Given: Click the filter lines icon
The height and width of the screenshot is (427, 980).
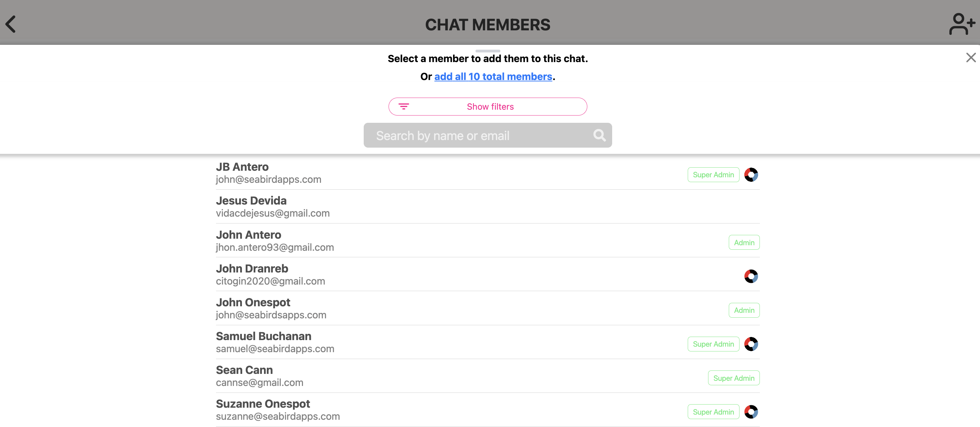Looking at the screenshot, I should [404, 107].
